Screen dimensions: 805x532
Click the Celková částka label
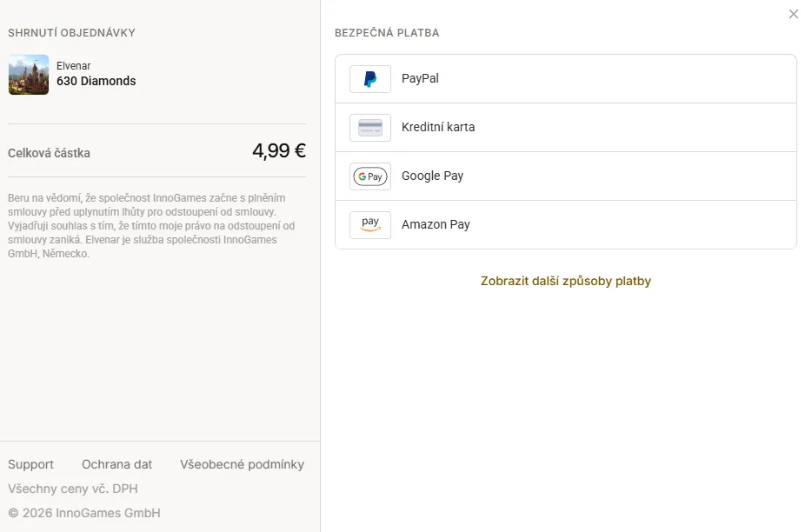click(49, 153)
